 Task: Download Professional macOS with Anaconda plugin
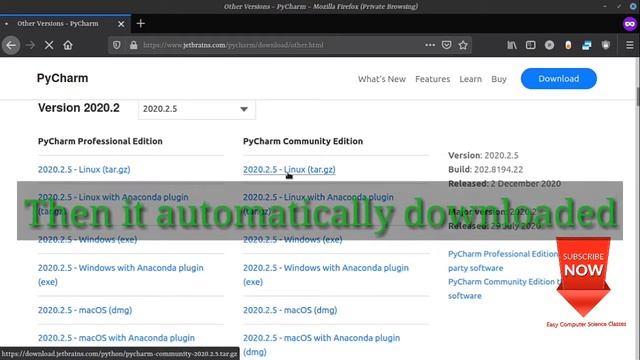click(x=116, y=338)
